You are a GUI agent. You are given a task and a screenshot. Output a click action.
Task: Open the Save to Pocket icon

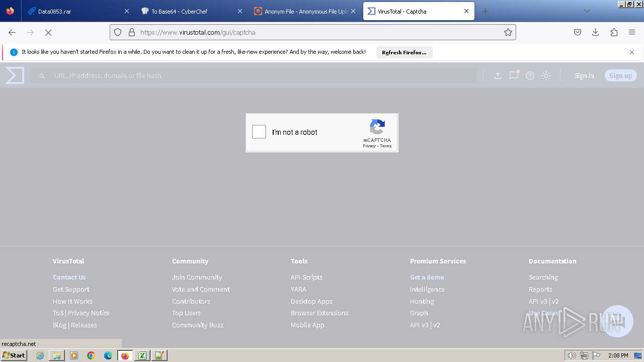pos(578,32)
